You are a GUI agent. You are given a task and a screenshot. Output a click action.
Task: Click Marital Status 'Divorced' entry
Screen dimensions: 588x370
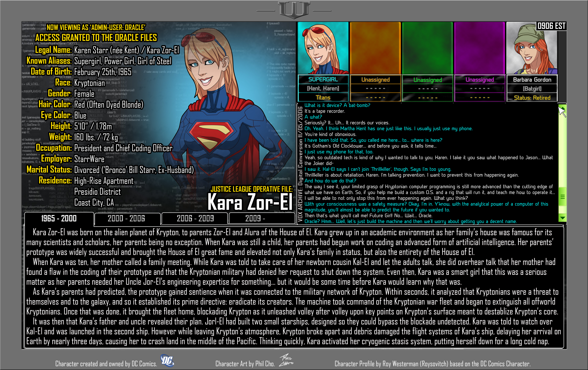pos(134,170)
